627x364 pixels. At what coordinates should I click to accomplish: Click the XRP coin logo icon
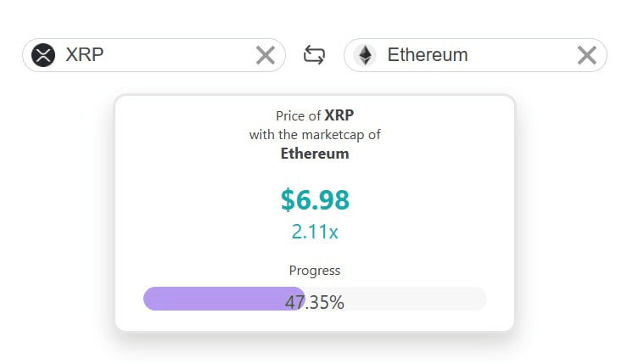click(43, 55)
